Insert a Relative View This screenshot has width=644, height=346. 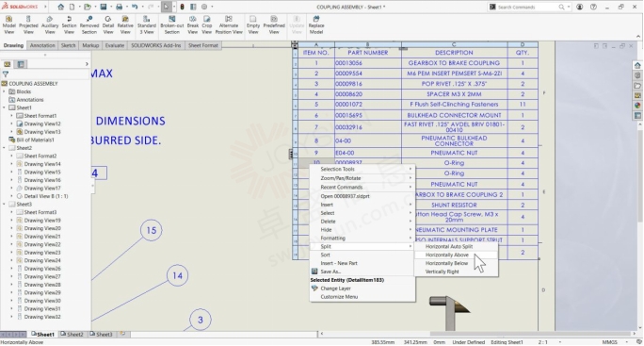125,25
